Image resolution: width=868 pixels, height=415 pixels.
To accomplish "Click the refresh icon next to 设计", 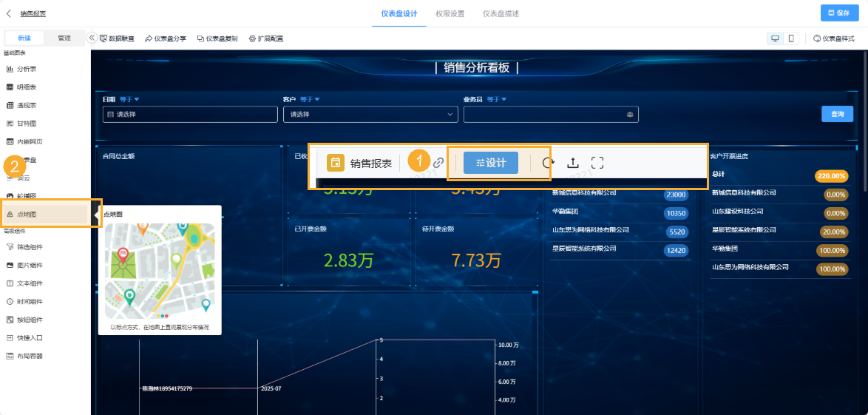I will pos(548,163).
